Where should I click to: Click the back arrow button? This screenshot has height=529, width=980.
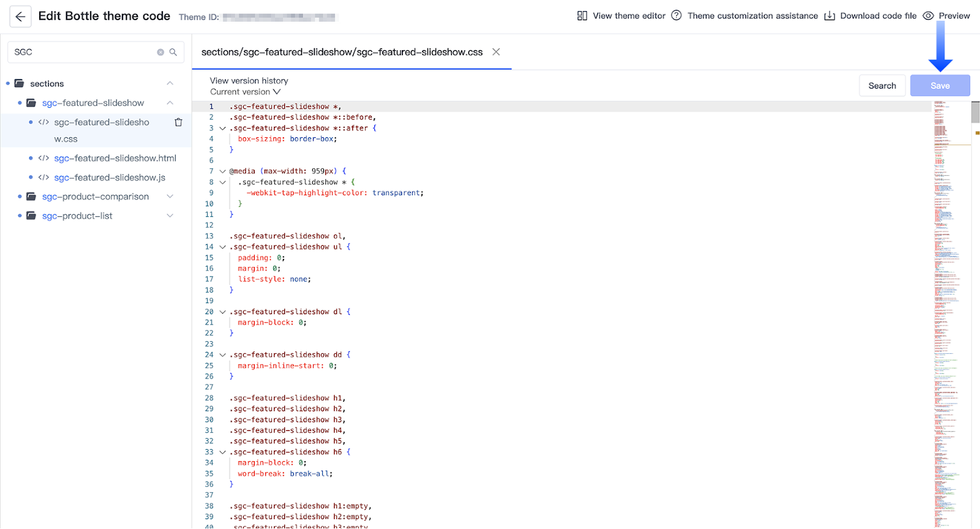[20, 17]
